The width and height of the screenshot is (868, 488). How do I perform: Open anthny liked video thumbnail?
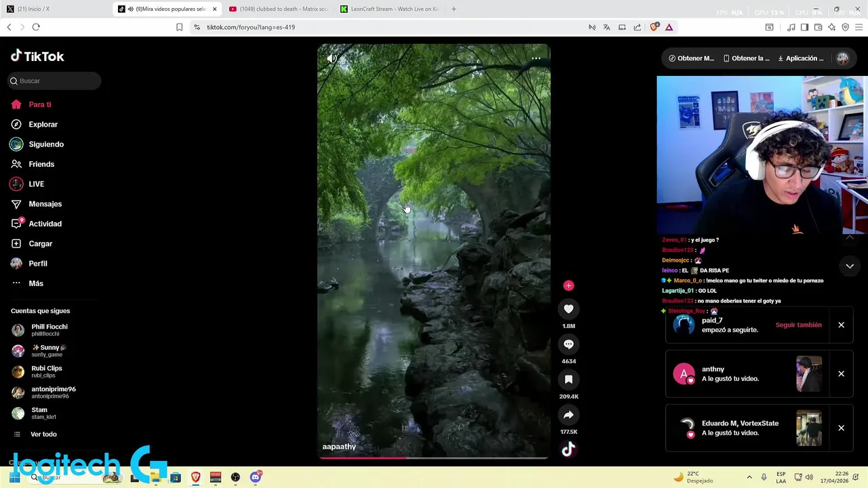pos(808,373)
